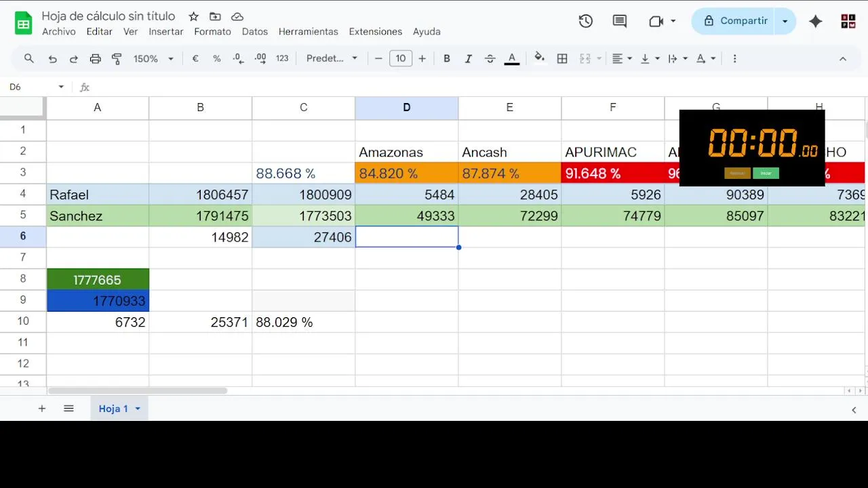868x488 pixels.
Task: Move document to folder icon
Action: click(x=215, y=16)
